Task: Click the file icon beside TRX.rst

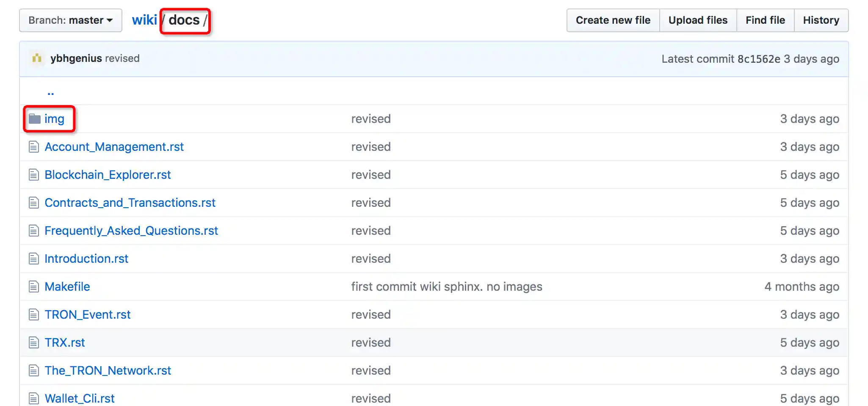Action: point(34,343)
